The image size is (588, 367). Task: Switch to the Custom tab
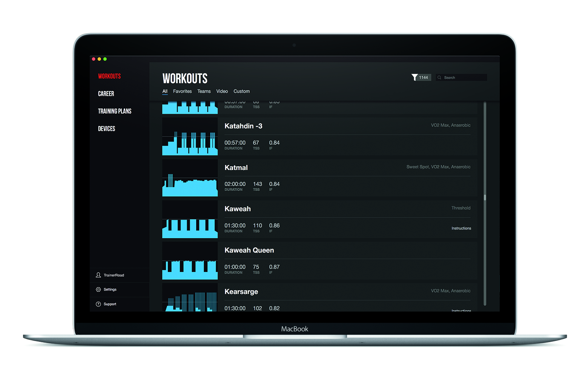pos(241,91)
